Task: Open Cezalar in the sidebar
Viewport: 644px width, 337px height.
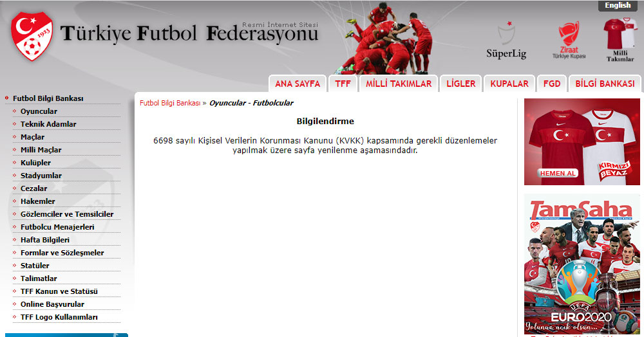Action: coord(34,188)
